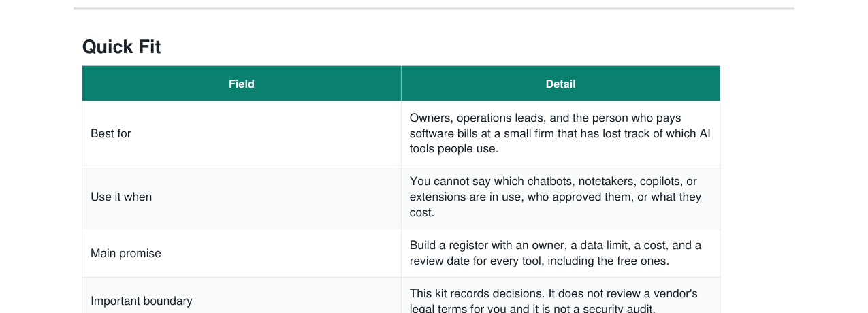Click detail text starting Owners, operations leads
This screenshot has width=868, height=313.
(x=560, y=133)
